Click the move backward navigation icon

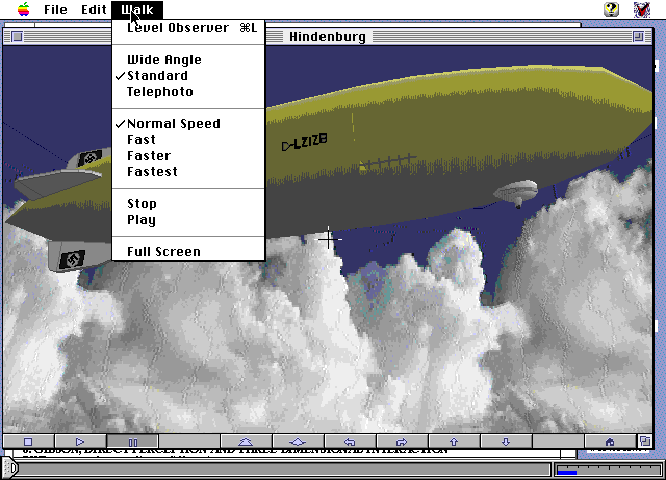pyautogui.click(x=296, y=441)
